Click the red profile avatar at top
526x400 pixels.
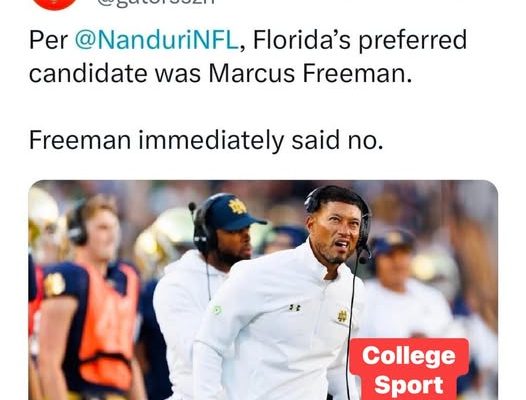tap(55, 4)
